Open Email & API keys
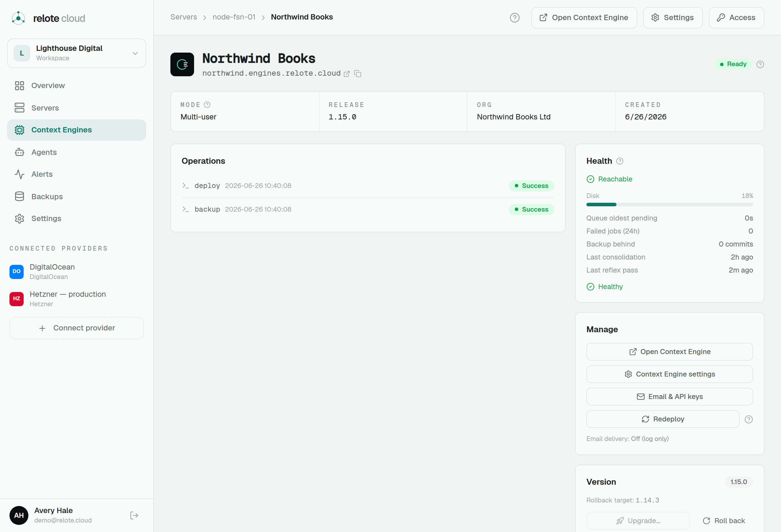Image resolution: width=781 pixels, height=532 pixels. click(x=669, y=397)
